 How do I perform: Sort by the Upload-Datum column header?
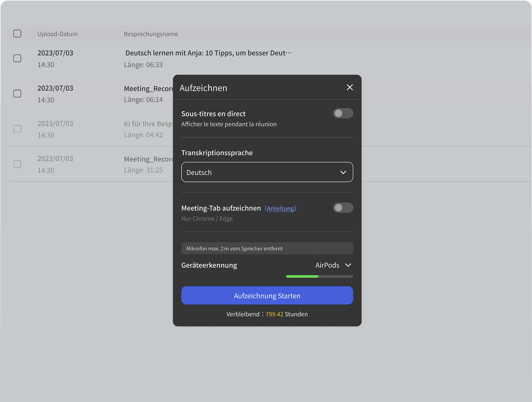point(58,34)
